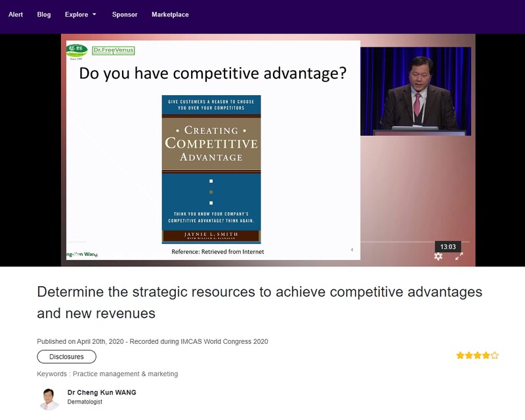The height and width of the screenshot is (420, 525).
Task: Click the empty outline star in the rating
Action: 495,355
